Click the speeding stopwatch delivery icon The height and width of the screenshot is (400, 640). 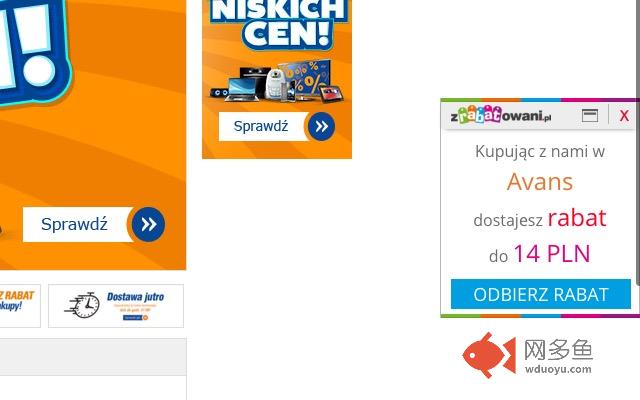(82, 306)
